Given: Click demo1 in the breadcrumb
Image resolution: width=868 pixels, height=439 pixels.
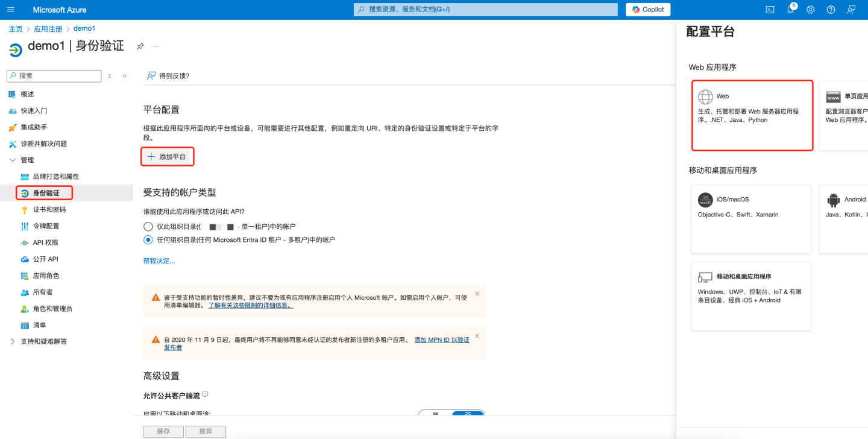Looking at the screenshot, I should (84, 29).
